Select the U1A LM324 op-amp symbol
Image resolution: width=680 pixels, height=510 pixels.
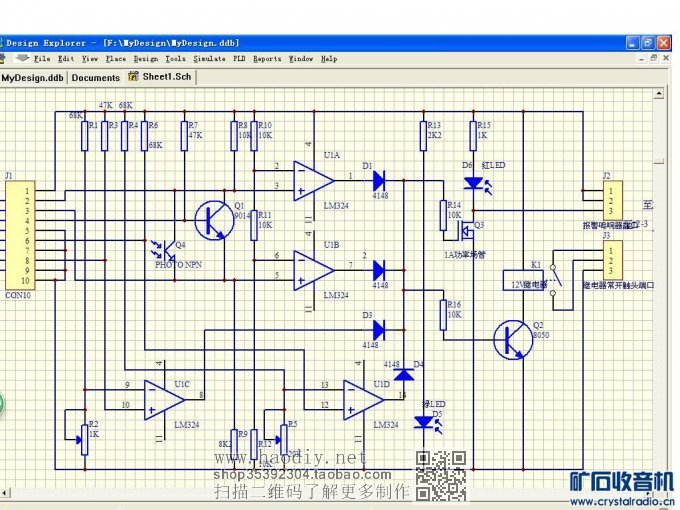(x=314, y=180)
